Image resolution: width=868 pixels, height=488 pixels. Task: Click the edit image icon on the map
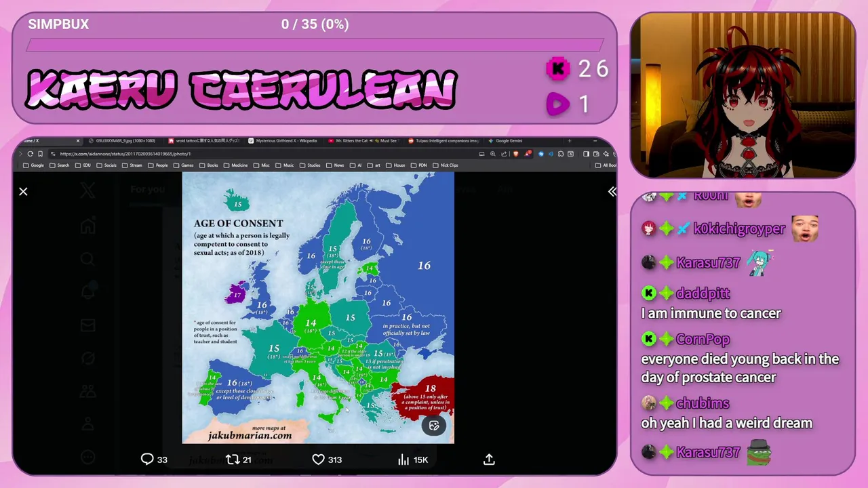point(434,426)
